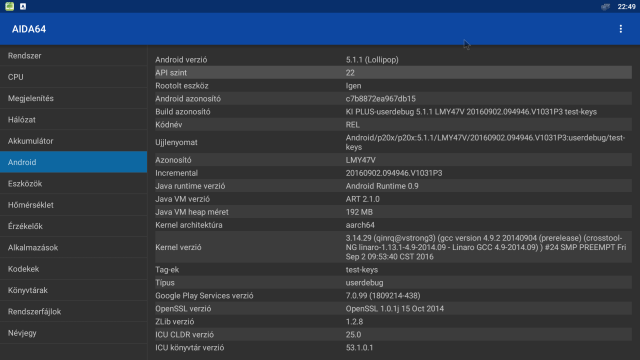Screen dimensions: 640x360
Task: Tap the AIDA64 title
Action: pos(29,29)
